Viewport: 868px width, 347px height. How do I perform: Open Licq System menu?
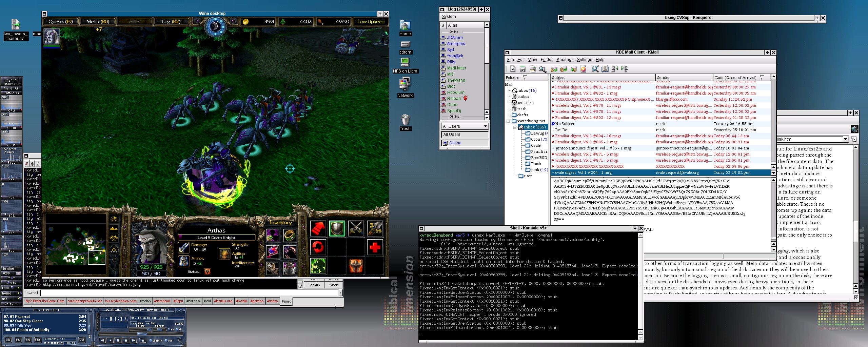tap(449, 17)
